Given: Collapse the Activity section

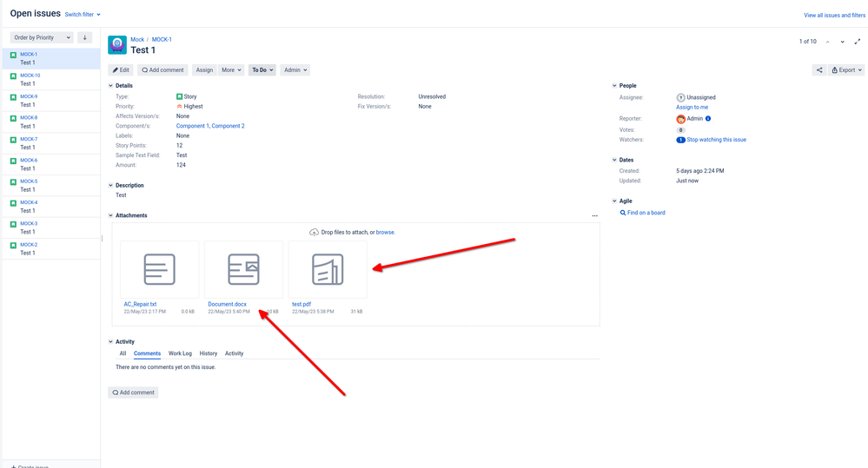Looking at the screenshot, I should pyautogui.click(x=110, y=342).
